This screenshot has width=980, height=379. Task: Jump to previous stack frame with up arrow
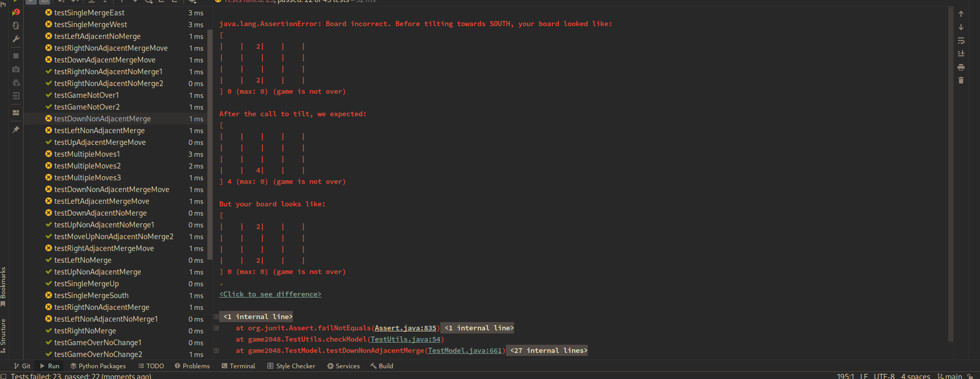pos(961,14)
